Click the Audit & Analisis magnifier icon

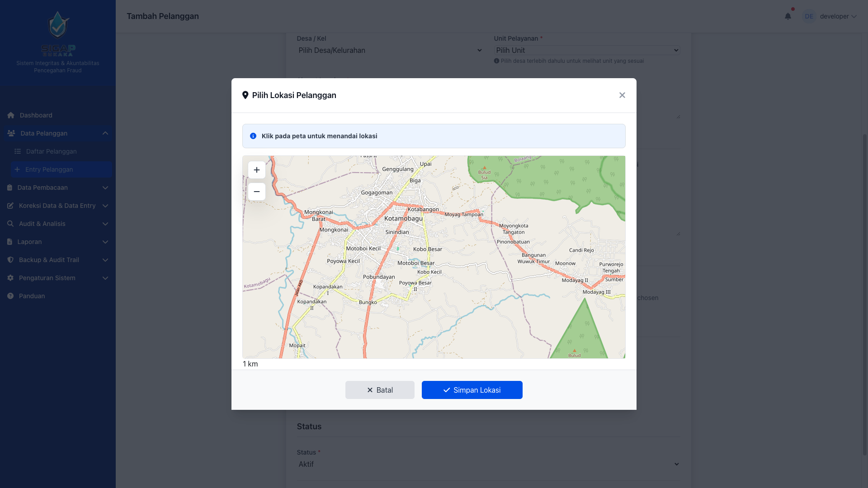coord(10,224)
